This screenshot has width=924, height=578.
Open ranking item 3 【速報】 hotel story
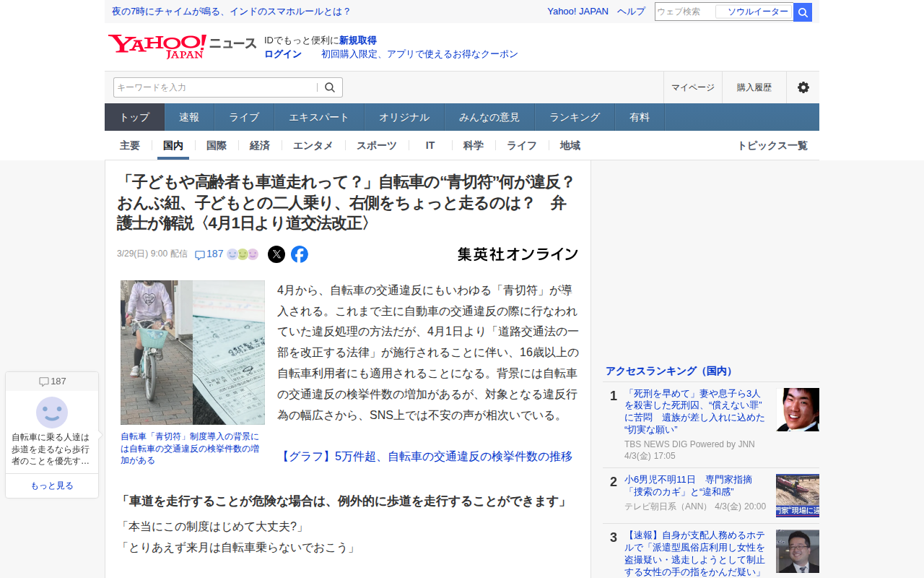coord(694,554)
